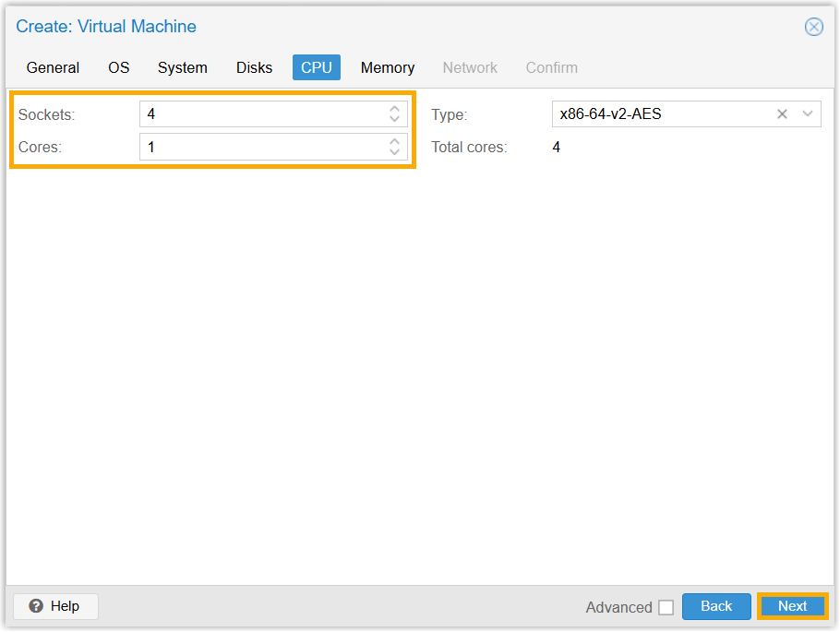Open the Memory tab

[x=388, y=67]
